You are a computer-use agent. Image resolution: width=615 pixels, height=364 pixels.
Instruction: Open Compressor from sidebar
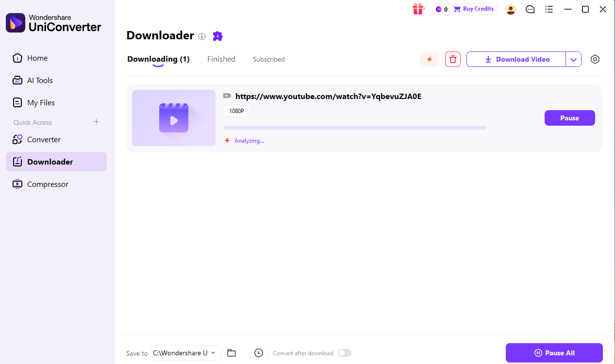click(56, 184)
